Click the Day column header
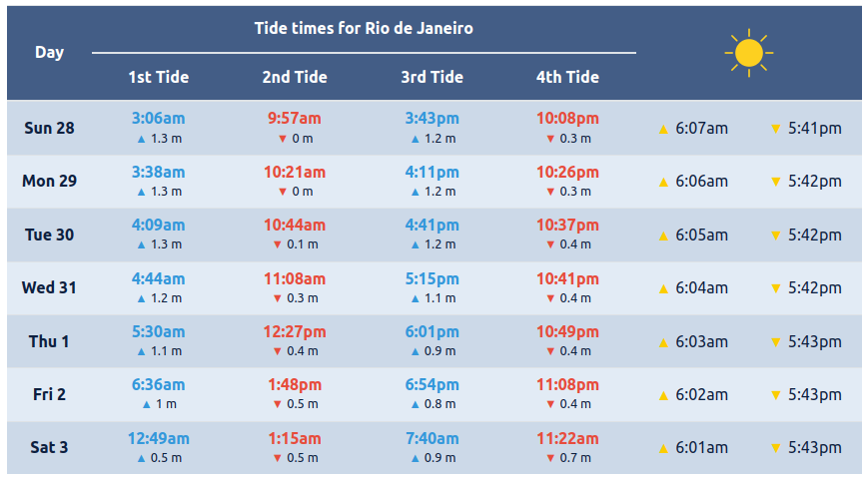 tap(49, 52)
